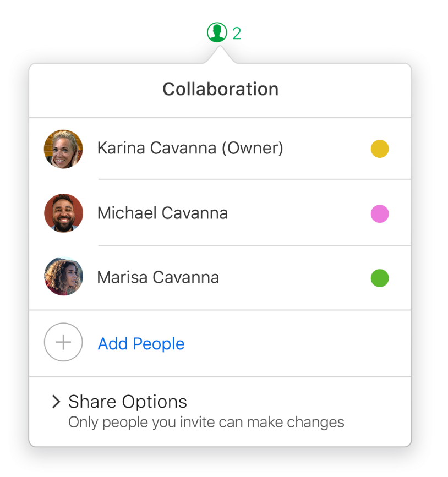Click Karina Cavanna's yellow presence dot

coord(379,149)
